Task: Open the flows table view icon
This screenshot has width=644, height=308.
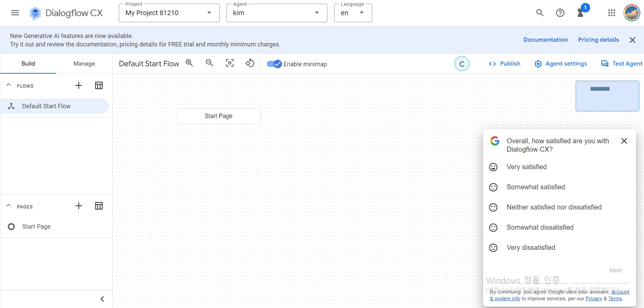Action: 99,85
